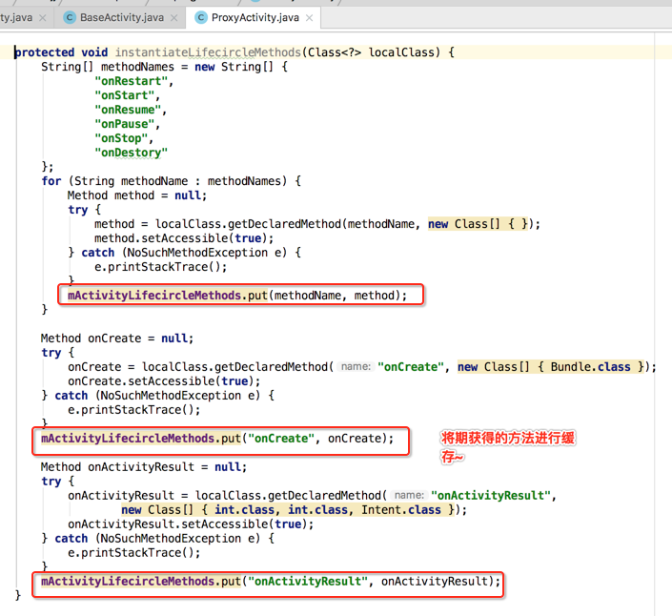Click the for (String methodName : methodNames) line

(x=172, y=181)
